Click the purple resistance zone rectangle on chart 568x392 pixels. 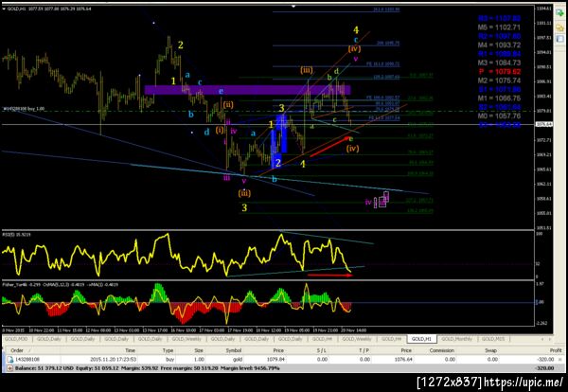247,90
